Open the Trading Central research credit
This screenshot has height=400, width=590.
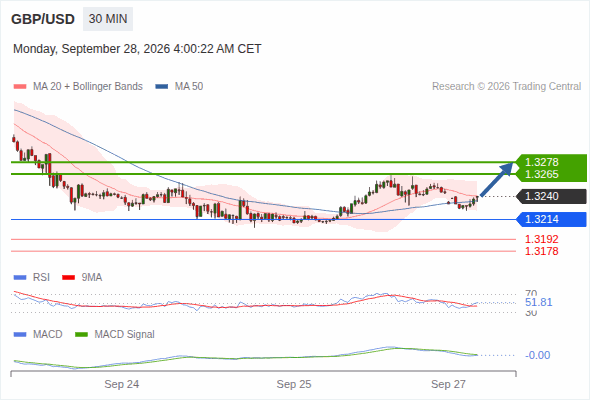(506, 87)
